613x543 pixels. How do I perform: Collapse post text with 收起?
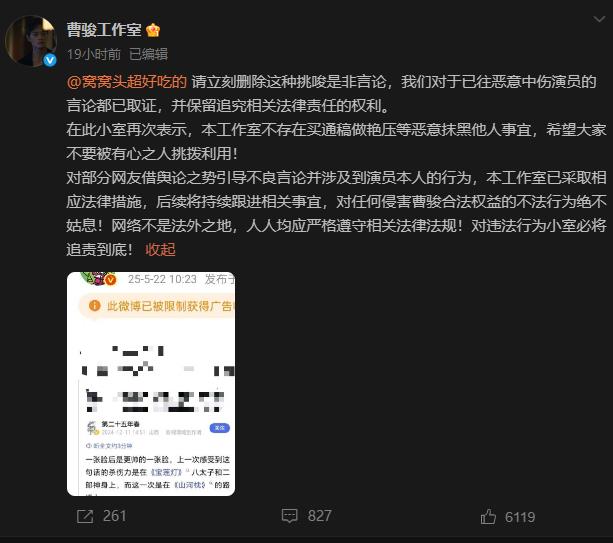[x=160, y=249]
